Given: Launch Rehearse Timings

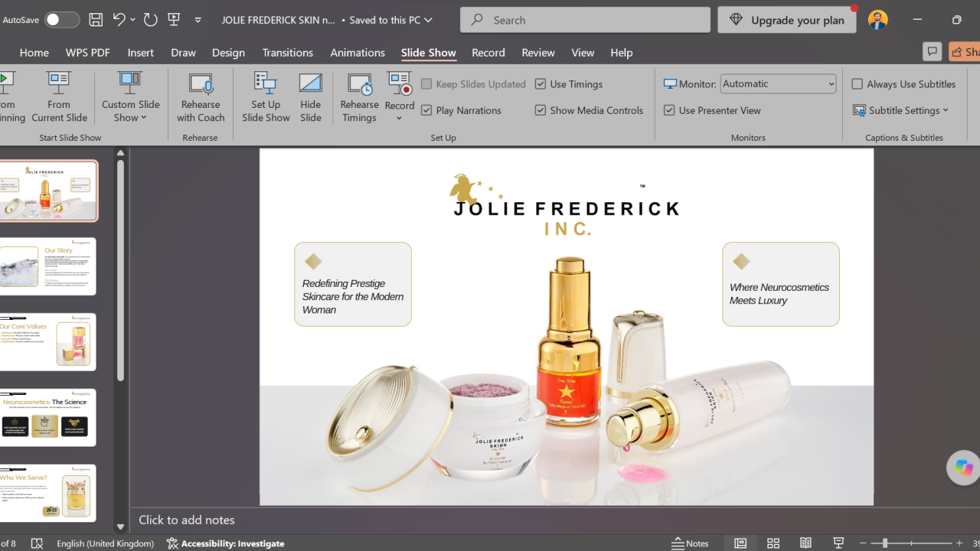Looking at the screenshot, I should [x=359, y=96].
